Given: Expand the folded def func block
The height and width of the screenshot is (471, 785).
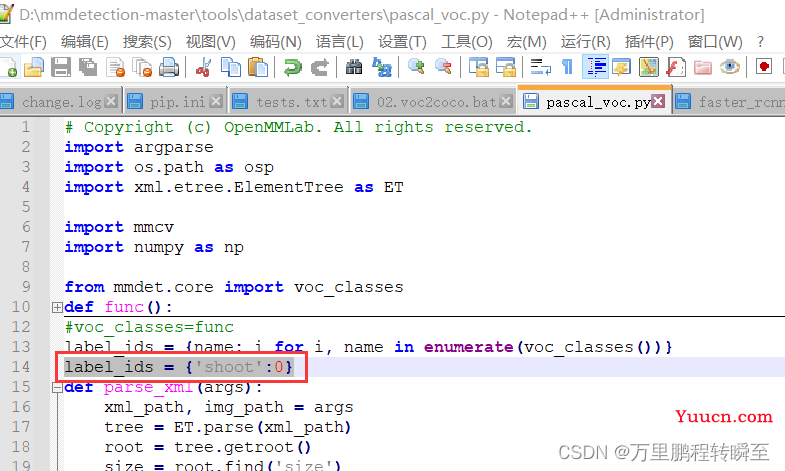Looking at the screenshot, I should (x=57, y=307).
